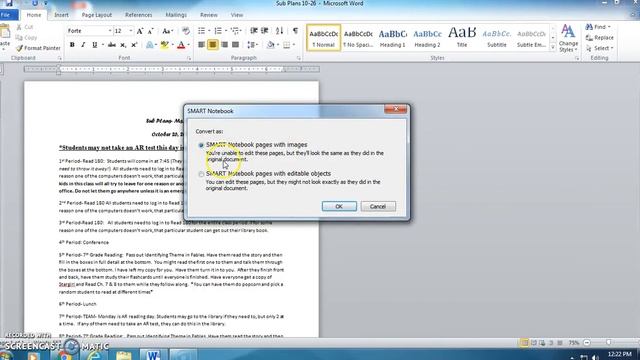Switch to the Mailings tab
Viewport: 640px width, 360px height.
(176, 15)
